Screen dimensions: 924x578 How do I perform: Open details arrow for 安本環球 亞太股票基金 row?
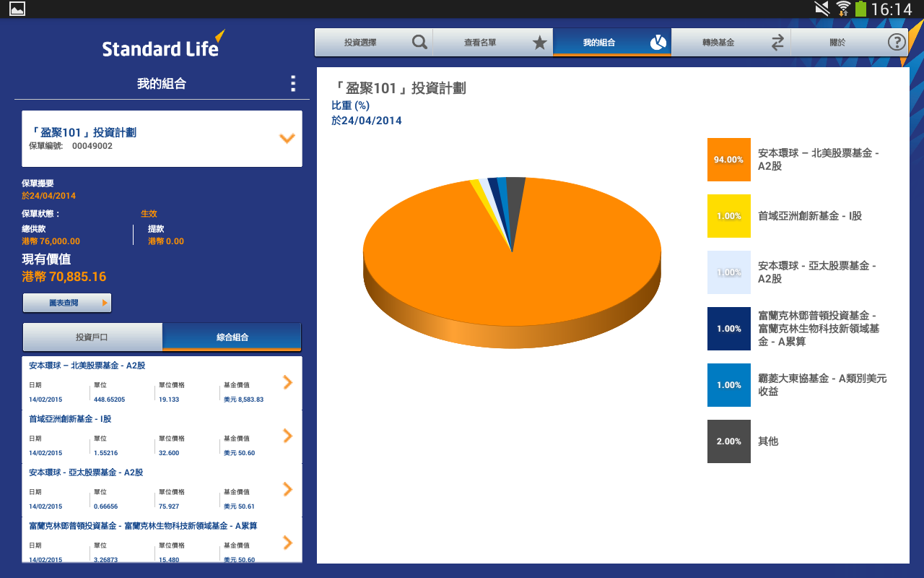[x=288, y=489]
